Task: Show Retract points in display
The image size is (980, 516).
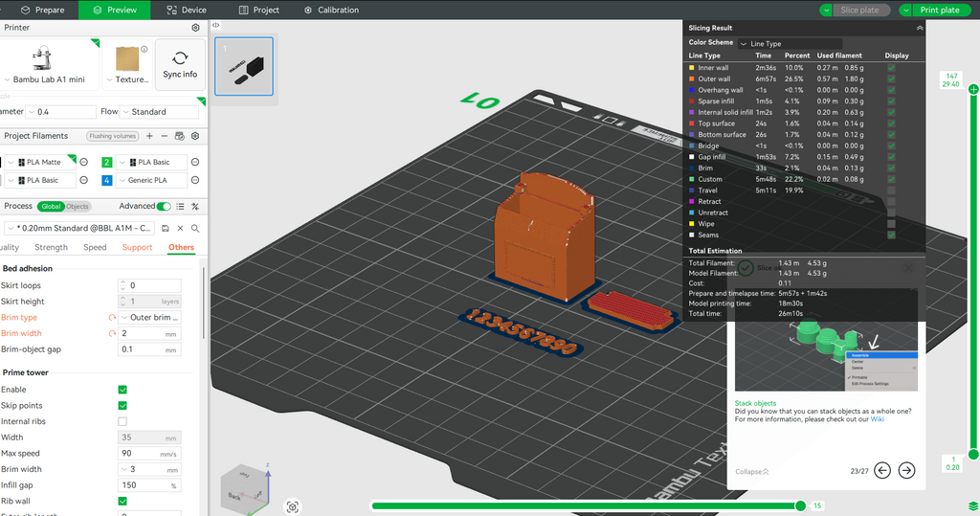Action: (891, 201)
